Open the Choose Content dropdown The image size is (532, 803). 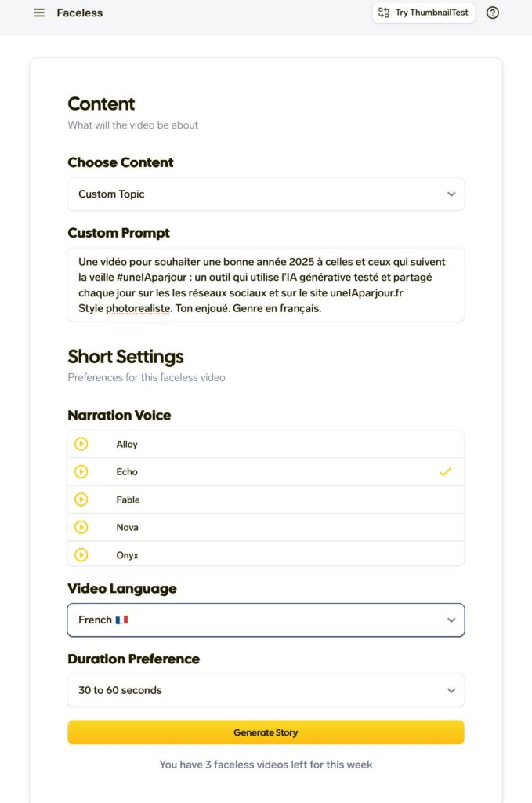point(266,194)
